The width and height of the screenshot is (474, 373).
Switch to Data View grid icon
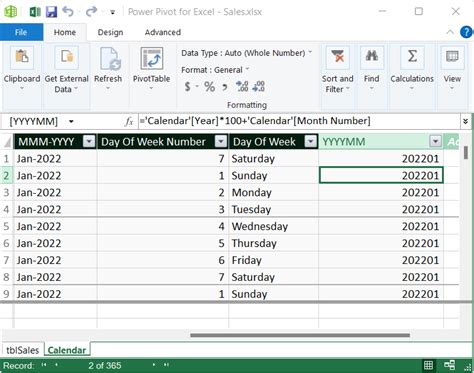point(428,365)
